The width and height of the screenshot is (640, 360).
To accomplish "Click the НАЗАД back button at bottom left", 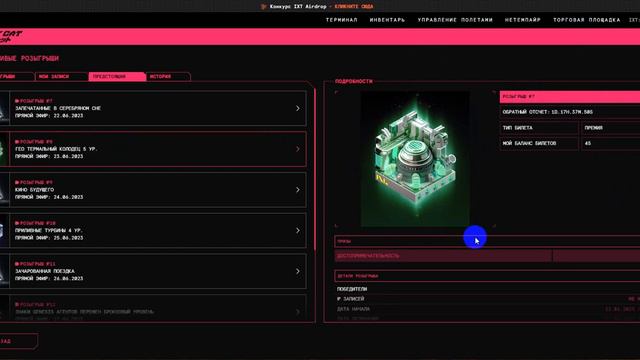I will [18, 341].
